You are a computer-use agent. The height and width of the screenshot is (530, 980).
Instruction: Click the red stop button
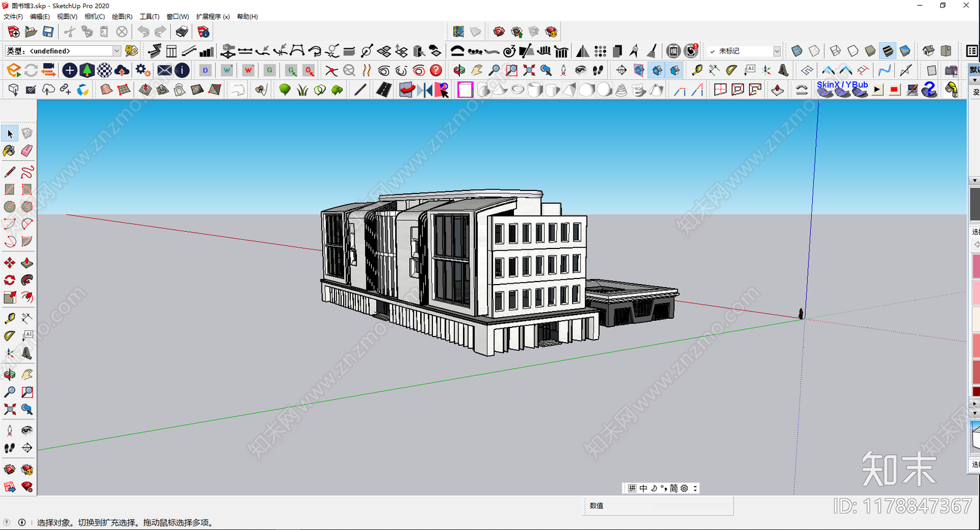894,90
